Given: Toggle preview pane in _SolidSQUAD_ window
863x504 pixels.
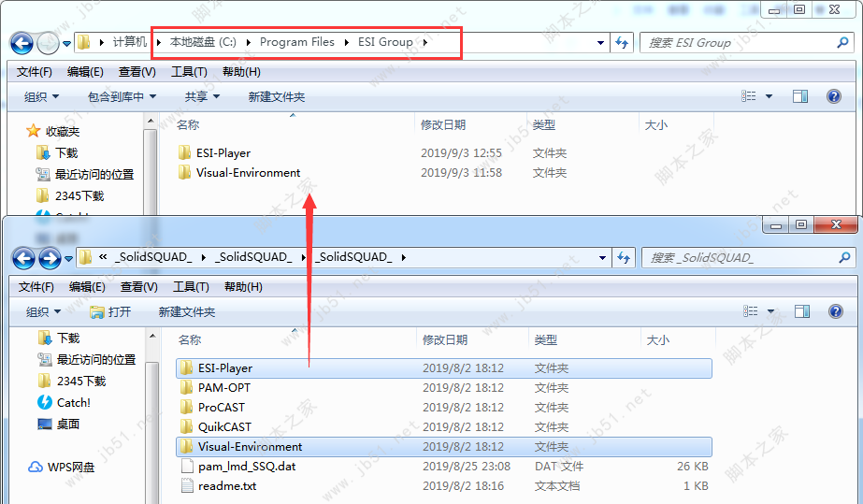Looking at the screenshot, I should click(x=802, y=311).
